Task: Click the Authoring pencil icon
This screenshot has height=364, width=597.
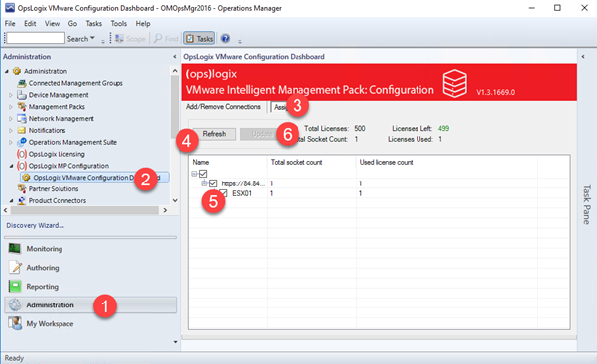Action: (x=15, y=267)
